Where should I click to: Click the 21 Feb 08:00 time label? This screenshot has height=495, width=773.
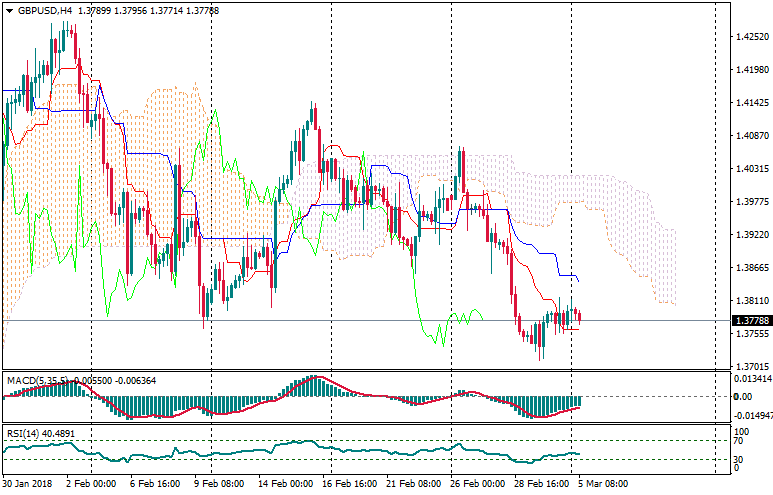[413, 483]
